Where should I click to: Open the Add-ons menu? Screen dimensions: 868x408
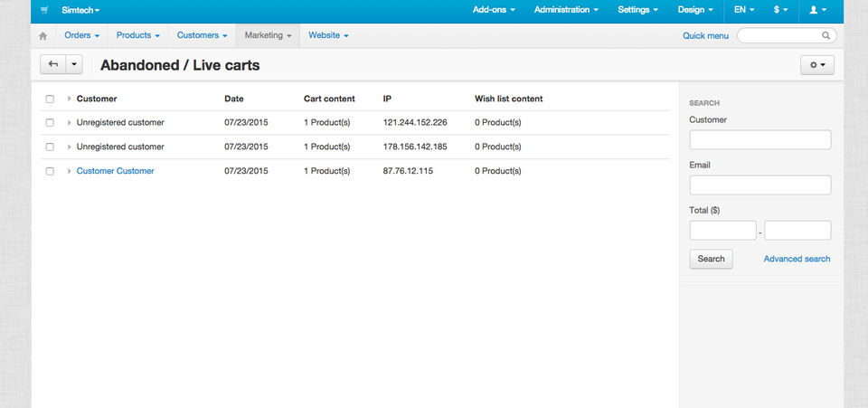pyautogui.click(x=494, y=10)
